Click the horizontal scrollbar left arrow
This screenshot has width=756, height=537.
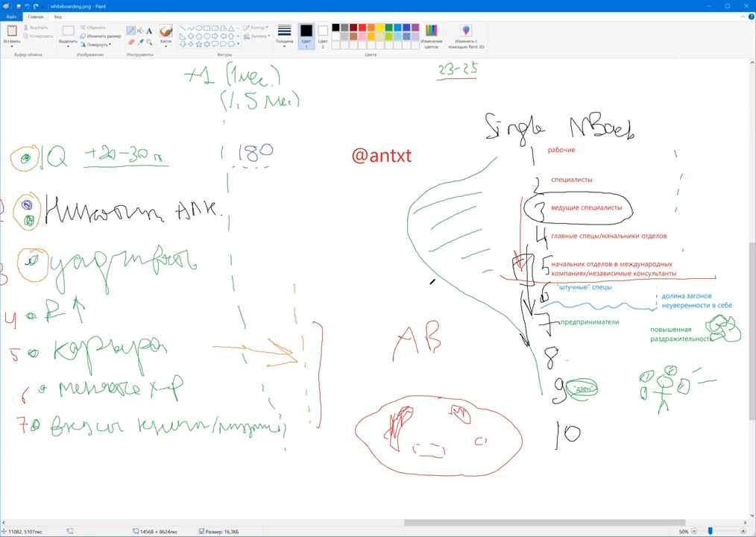point(3,523)
